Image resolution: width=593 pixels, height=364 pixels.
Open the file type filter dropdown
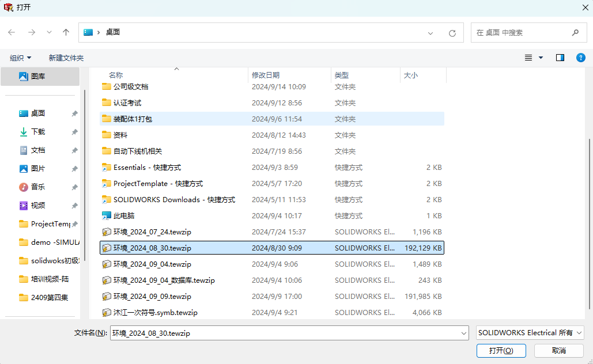point(529,332)
